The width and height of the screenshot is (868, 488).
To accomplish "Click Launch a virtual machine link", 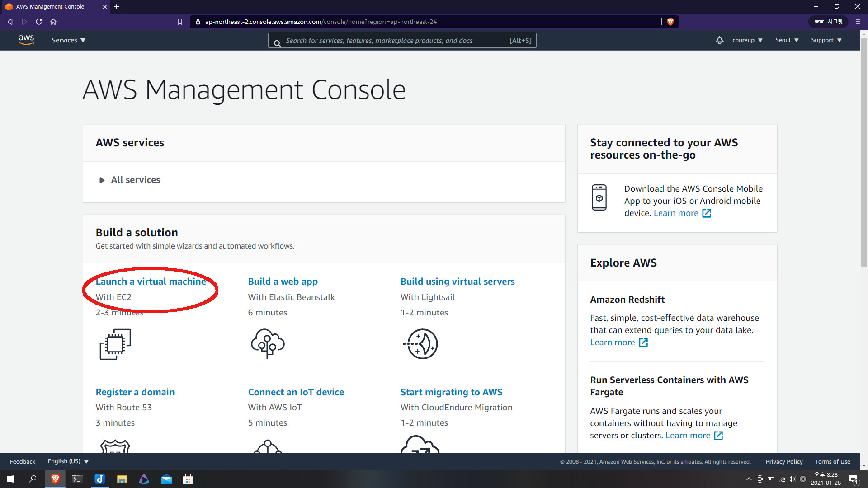I will point(151,282).
